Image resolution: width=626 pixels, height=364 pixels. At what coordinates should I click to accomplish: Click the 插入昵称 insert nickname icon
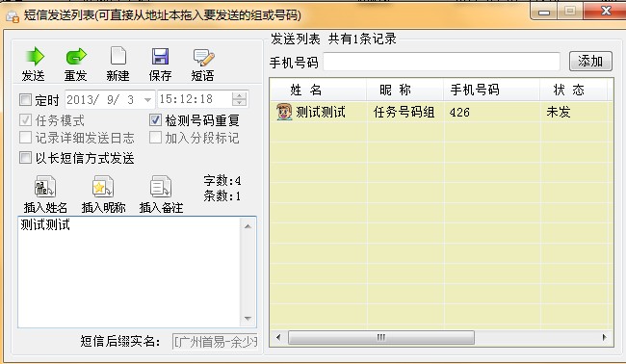(x=103, y=187)
